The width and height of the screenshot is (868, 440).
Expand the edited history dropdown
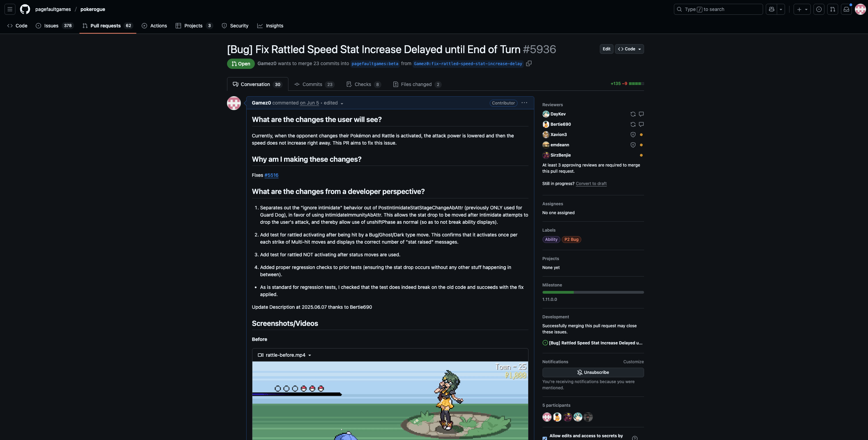tap(333, 103)
